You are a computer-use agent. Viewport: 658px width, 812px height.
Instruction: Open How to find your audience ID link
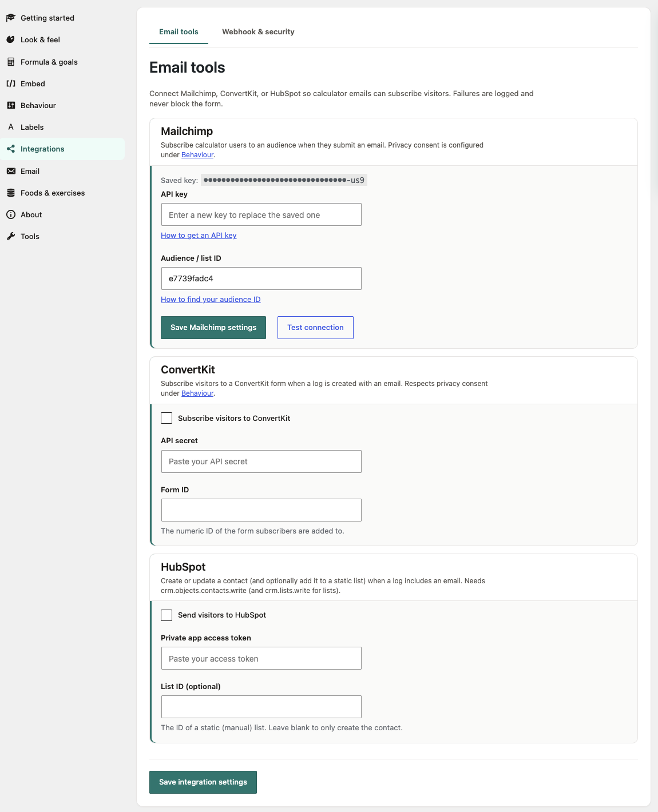[x=211, y=299]
